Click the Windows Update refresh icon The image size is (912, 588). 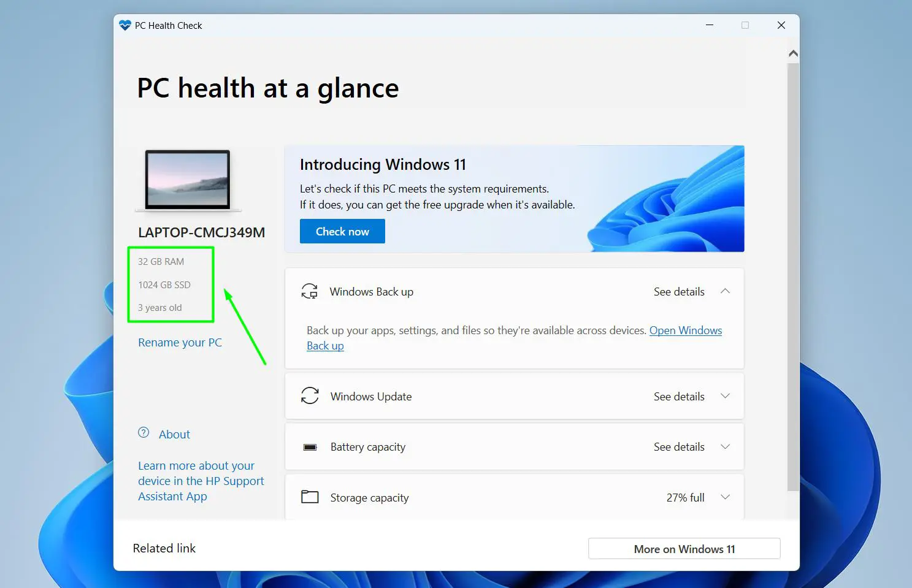pos(310,396)
